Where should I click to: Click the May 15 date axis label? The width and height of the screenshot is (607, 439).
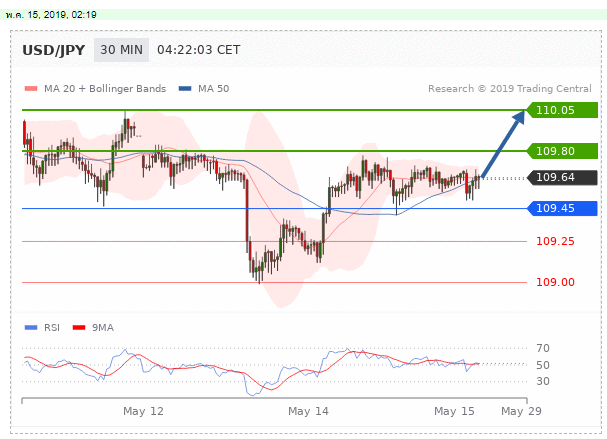pyautogui.click(x=454, y=411)
